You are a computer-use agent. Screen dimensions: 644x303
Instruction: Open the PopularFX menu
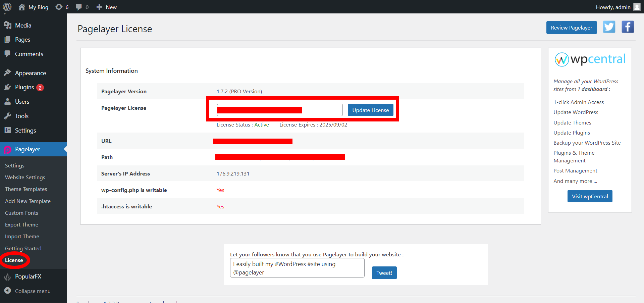[28, 276]
